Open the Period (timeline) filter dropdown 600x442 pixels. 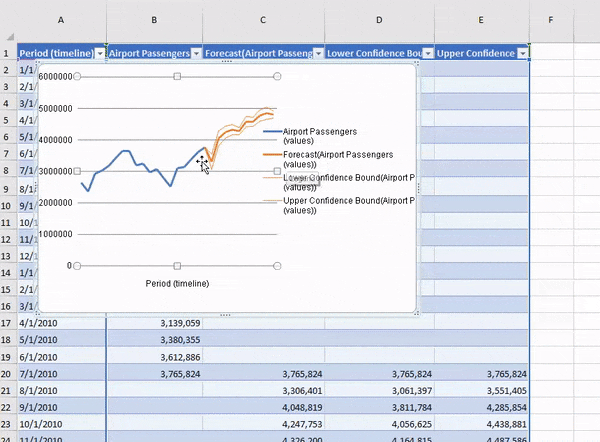tap(100, 54)
